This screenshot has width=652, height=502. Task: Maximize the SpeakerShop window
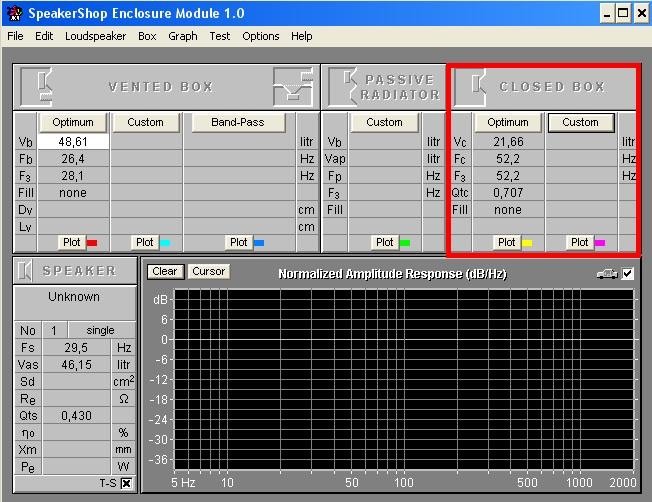tap(623, 14)
